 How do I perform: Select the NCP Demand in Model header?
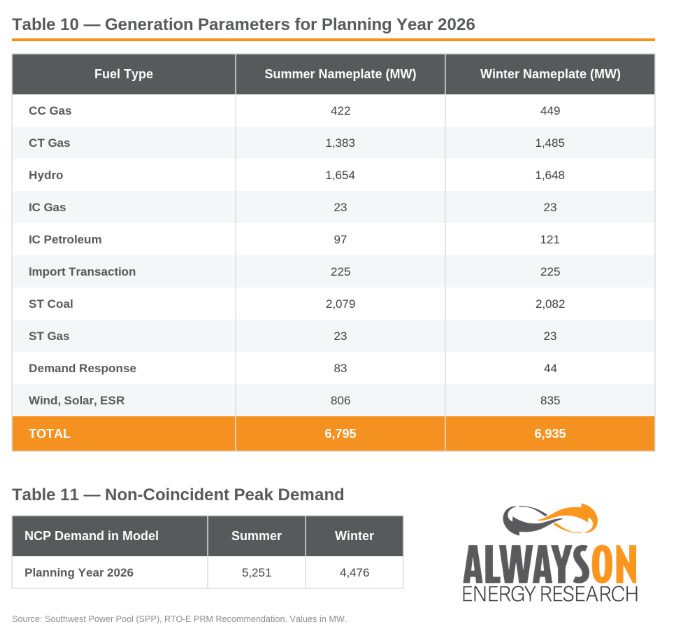[91, 536]
